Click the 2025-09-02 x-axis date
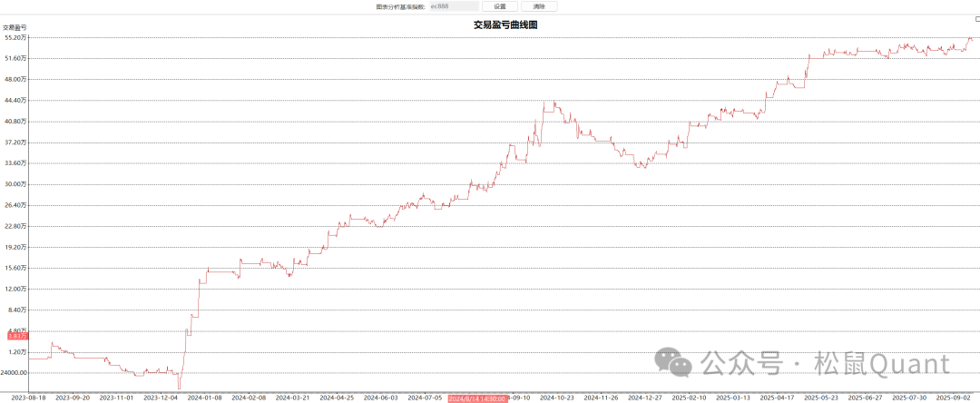 click(954, 398)
